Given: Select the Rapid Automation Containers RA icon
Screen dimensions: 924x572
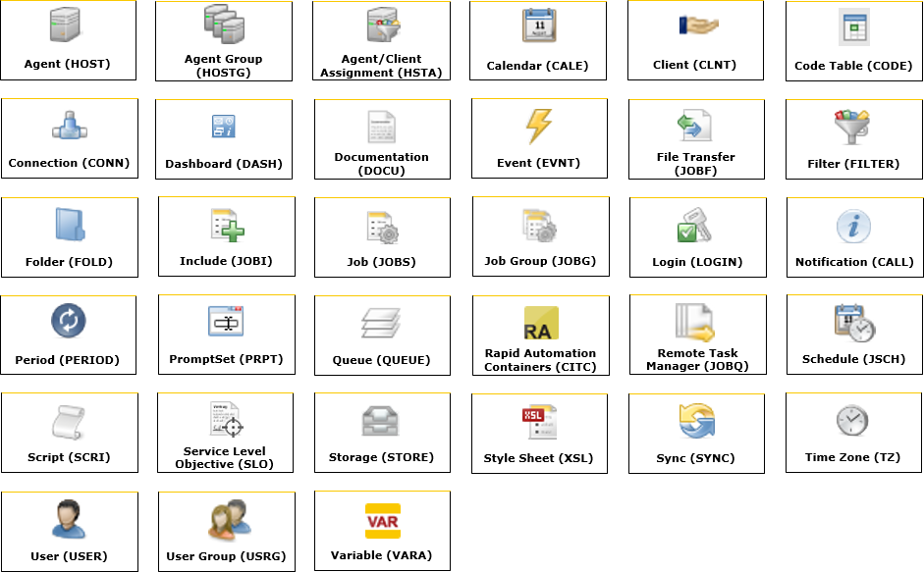Looking at the screenshot, I should click(540, 323).
